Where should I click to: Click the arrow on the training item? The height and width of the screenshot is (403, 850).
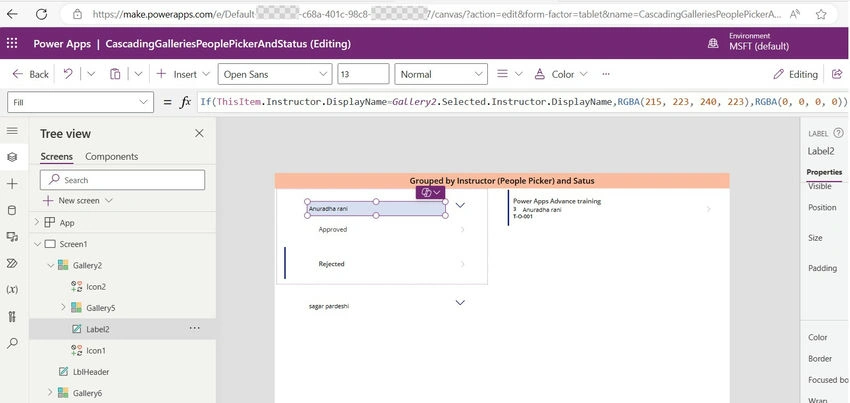click(709, 209)
